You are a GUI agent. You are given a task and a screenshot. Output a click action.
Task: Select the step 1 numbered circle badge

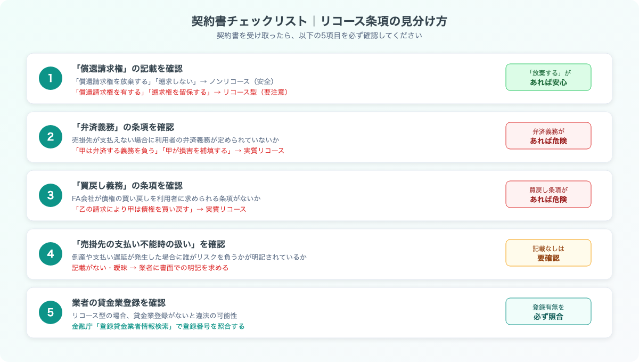50,77
